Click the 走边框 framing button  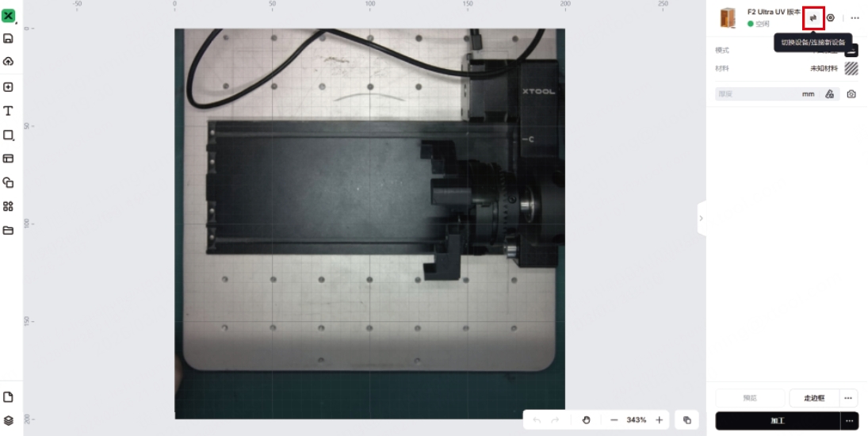[x=814, y=398]
